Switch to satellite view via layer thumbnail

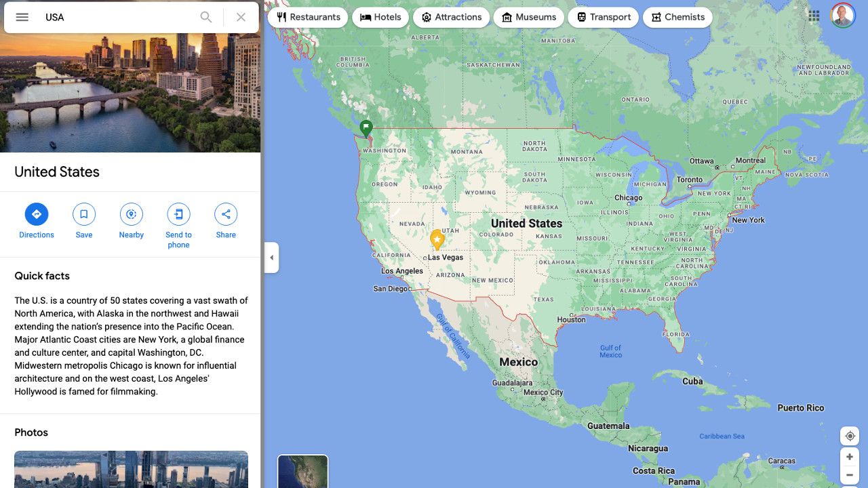click(x=302, y=469)
